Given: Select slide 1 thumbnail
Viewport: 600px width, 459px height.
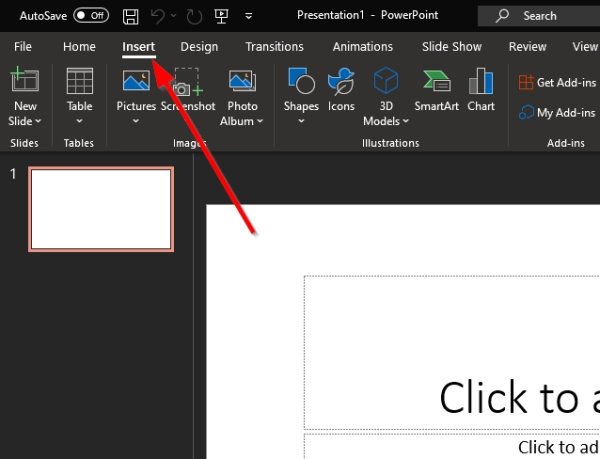Looking at the screenshot, I should (x=101, y=209).
